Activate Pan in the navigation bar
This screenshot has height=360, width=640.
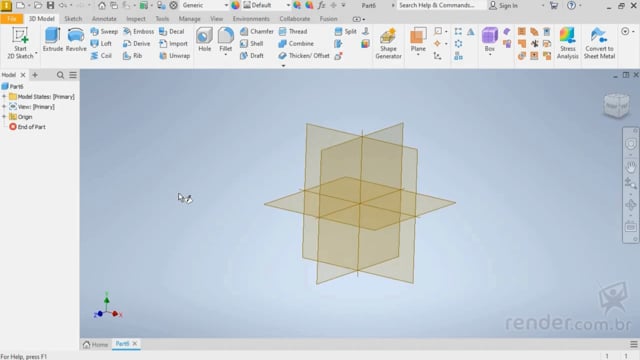pyautogui.click(x=631, y=167)
